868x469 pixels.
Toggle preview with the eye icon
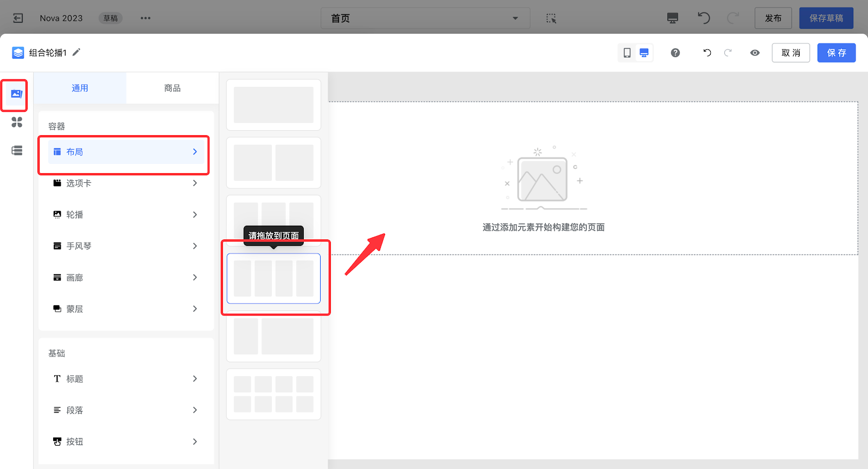[755, 53]
